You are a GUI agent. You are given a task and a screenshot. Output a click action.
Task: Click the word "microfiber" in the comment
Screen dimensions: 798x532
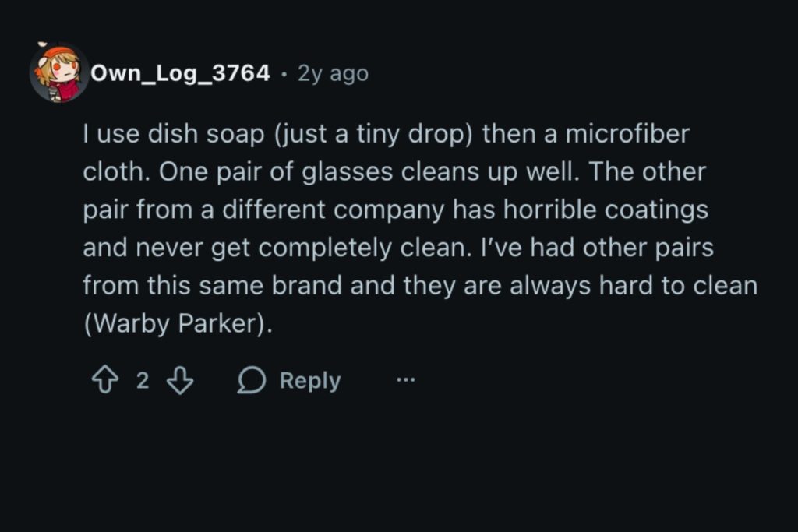click(x=627, y=134)
